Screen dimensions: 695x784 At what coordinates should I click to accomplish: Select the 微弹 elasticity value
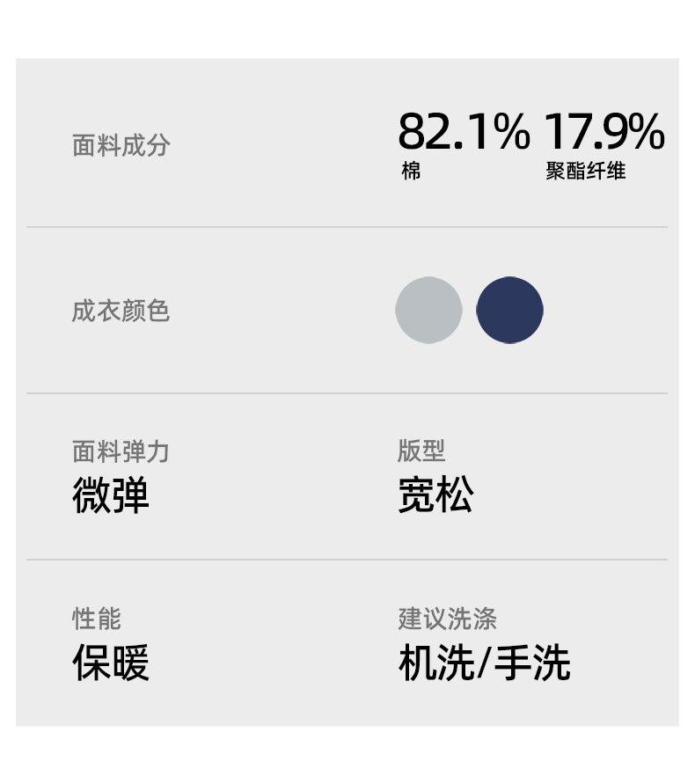(x=111, y=496)
